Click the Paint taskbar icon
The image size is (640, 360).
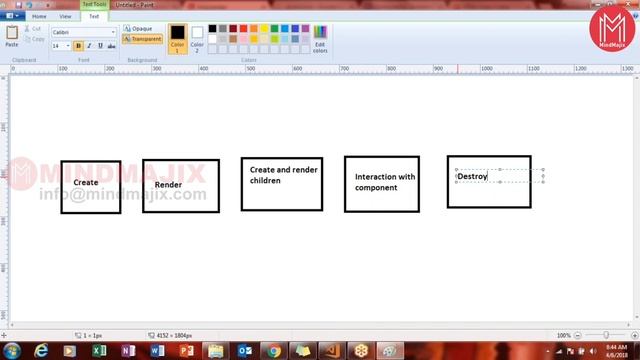[390, 351]
